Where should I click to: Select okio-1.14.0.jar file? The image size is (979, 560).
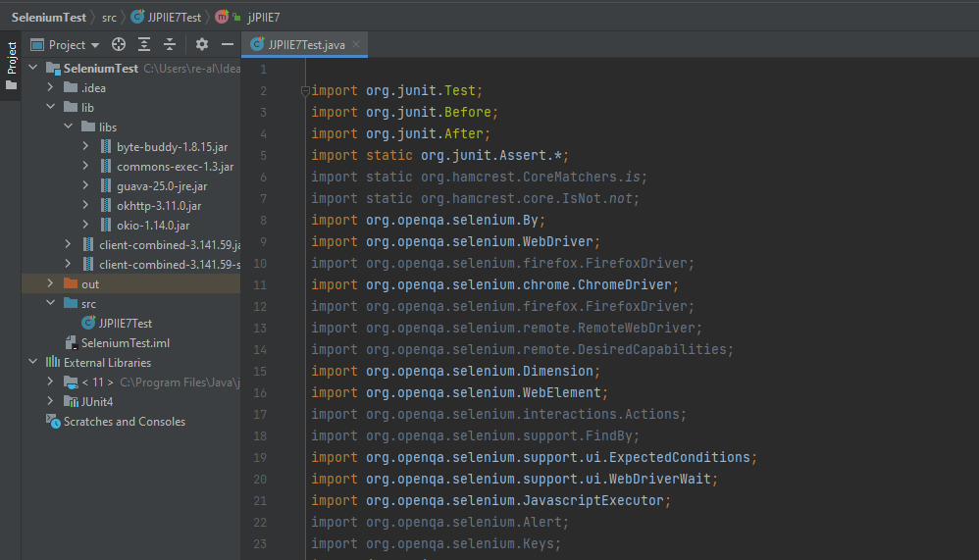pyautogui.click(x=153, y=226)
